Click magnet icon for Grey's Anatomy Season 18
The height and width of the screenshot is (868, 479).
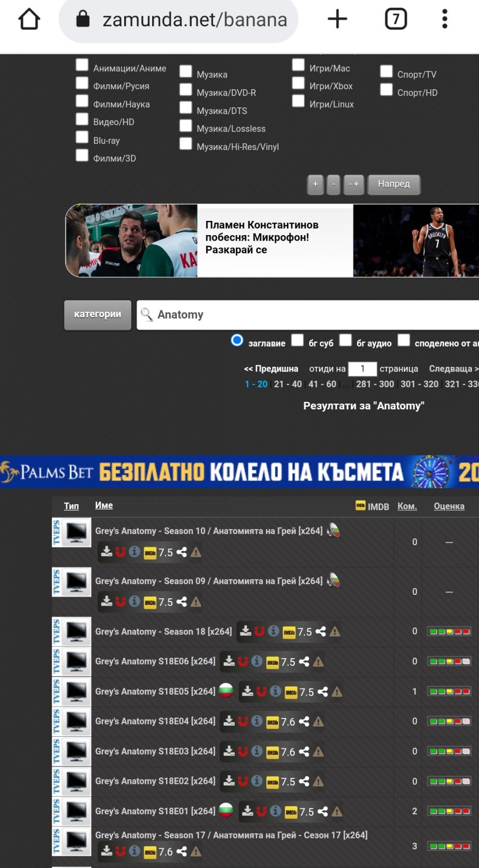[x=260, y=631]
